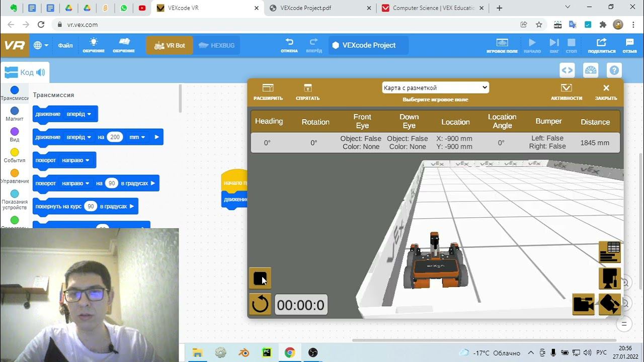This screenshot has height=362, width=644.
Task: Open Blender from the taskbar
Action: pyautogui.click(x=244, y=352)
